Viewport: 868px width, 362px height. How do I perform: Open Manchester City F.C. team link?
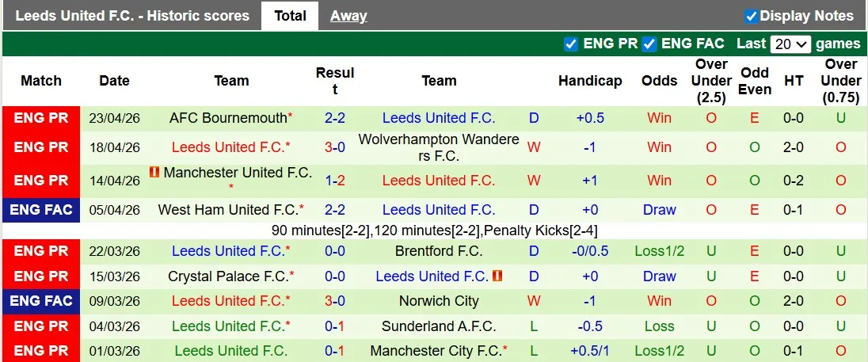pos(436,351)
